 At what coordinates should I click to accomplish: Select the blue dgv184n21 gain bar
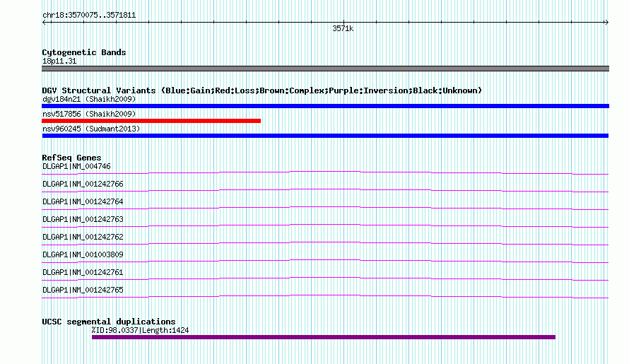point(325,106)
